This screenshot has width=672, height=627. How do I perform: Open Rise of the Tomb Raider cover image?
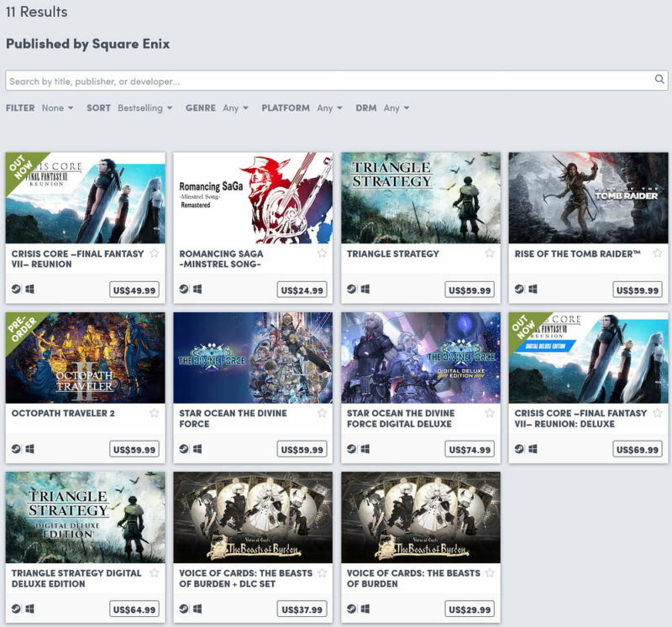tap(589, 198)
